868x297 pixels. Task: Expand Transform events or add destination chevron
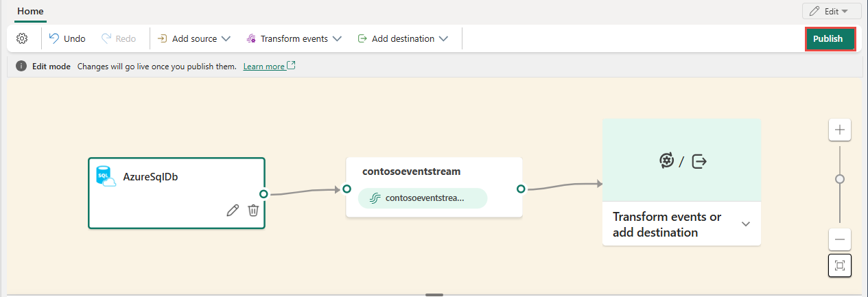tap(746, 224)
